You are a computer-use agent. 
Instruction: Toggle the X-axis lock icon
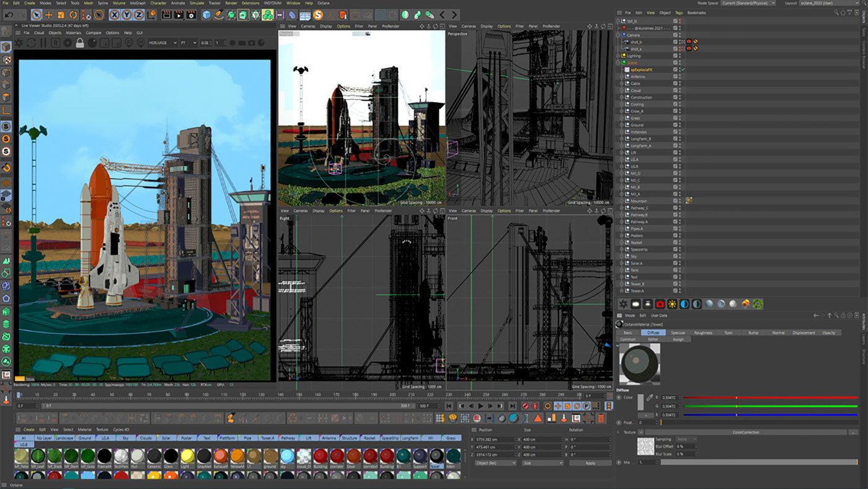(115, 14)
